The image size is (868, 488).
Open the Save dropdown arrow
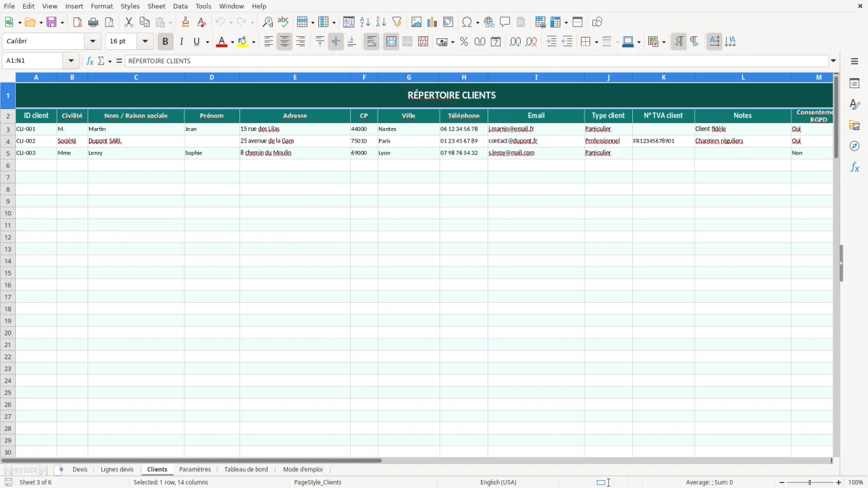click(x=62, y=22)
